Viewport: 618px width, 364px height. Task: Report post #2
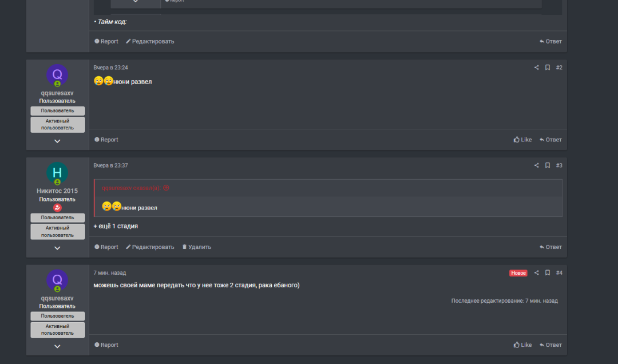pos(106,140)
